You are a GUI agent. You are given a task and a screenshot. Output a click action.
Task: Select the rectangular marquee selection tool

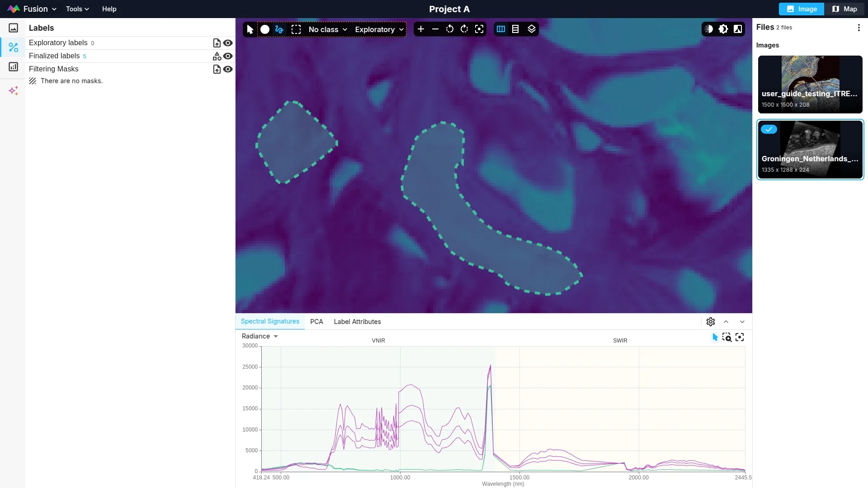coord(296,29)
